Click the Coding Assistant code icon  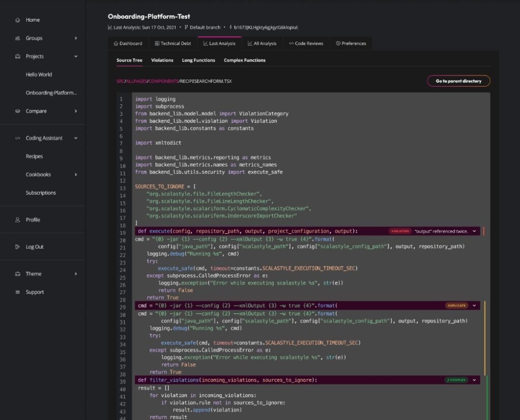click(x=18, y=138)
